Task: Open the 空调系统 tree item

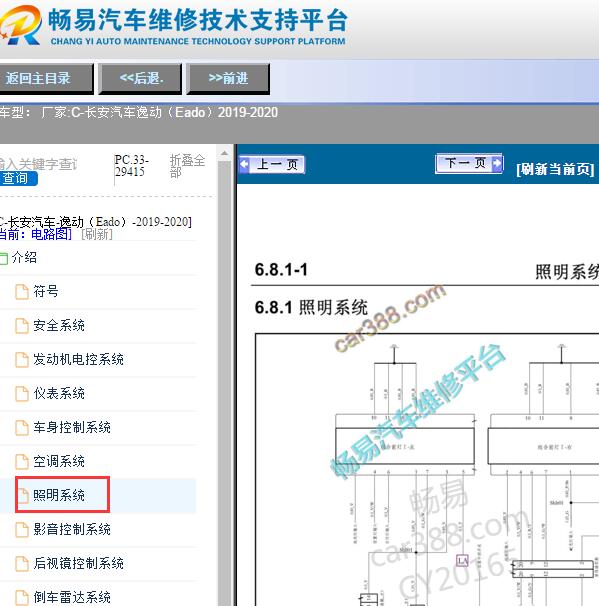Action: 59,461
